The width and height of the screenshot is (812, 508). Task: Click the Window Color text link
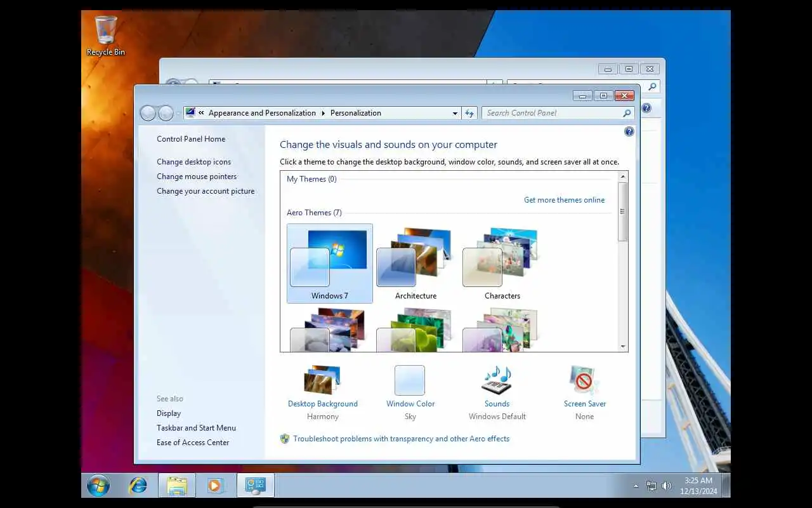pos(410,404)
